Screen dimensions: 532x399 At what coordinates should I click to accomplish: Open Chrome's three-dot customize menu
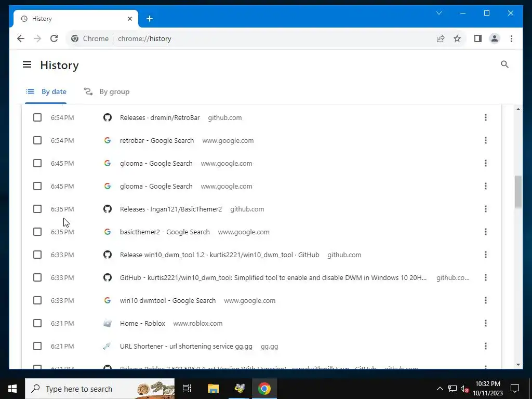511,38
